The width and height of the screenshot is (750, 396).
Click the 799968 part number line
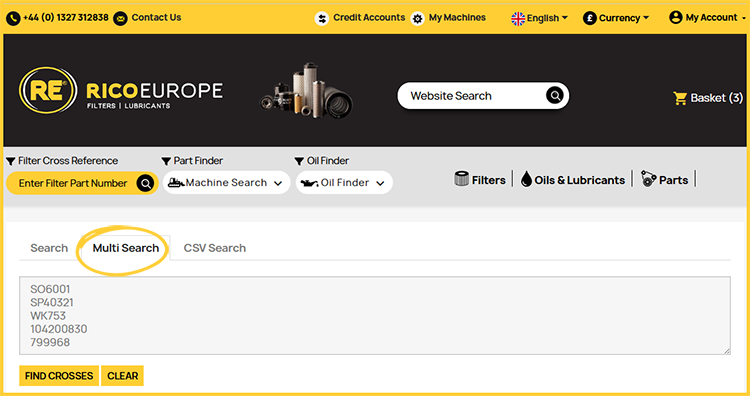(x=50, y=343)
